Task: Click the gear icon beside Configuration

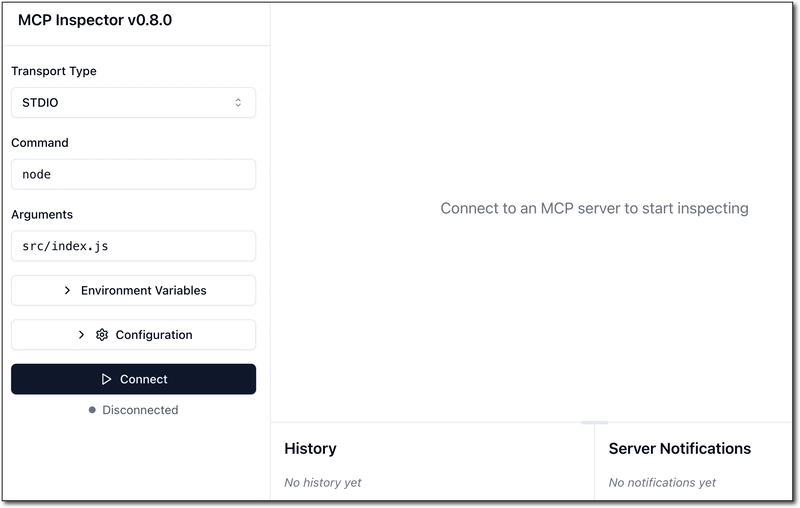Action: coord(102,335)
